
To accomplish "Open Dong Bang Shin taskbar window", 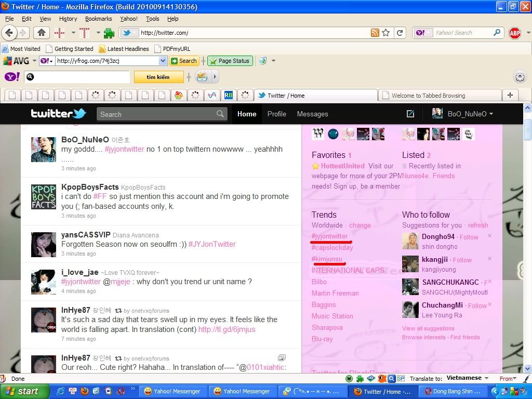I will pos(453,391).
